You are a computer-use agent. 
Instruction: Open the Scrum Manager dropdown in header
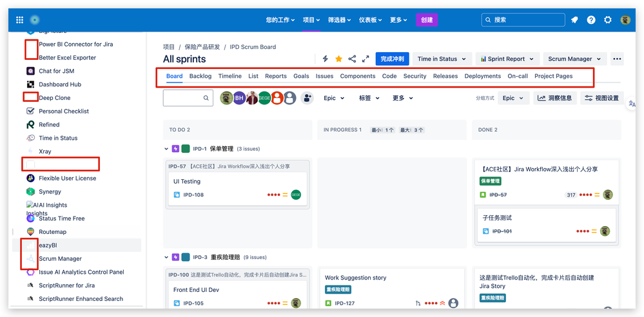click(574, 59)
